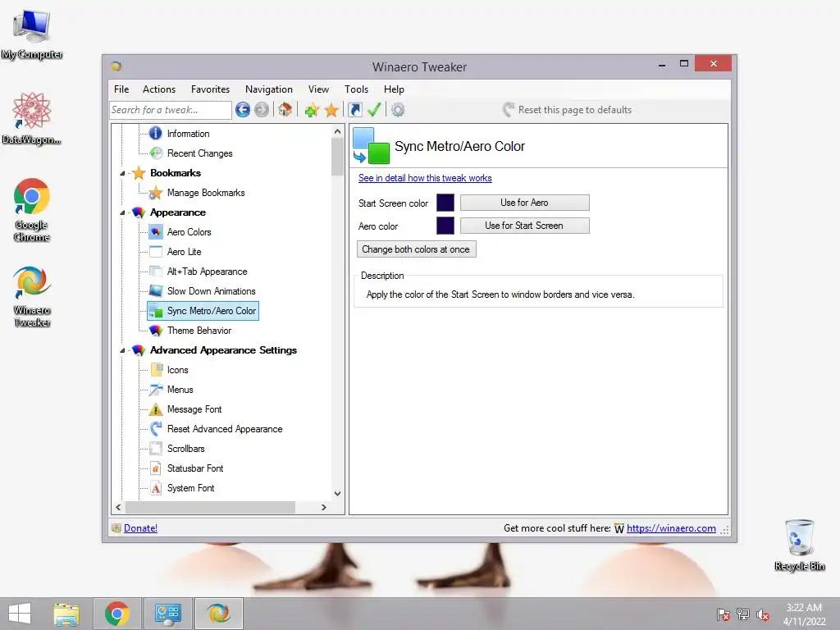
Task: Click the Reset Advanced Appearance icon
Action: click(x=156, y=428)
